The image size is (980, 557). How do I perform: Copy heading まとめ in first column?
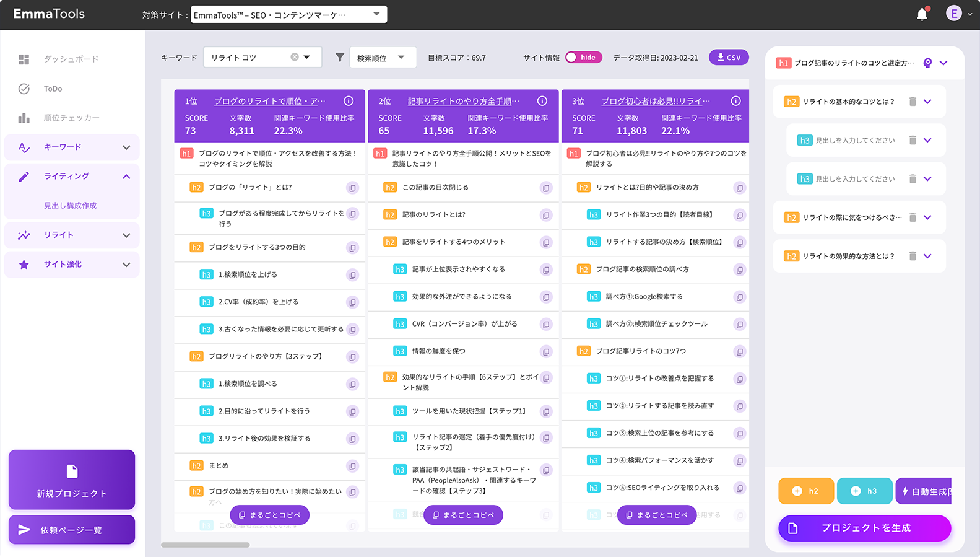pyautogui.click(x=352, y=466)
